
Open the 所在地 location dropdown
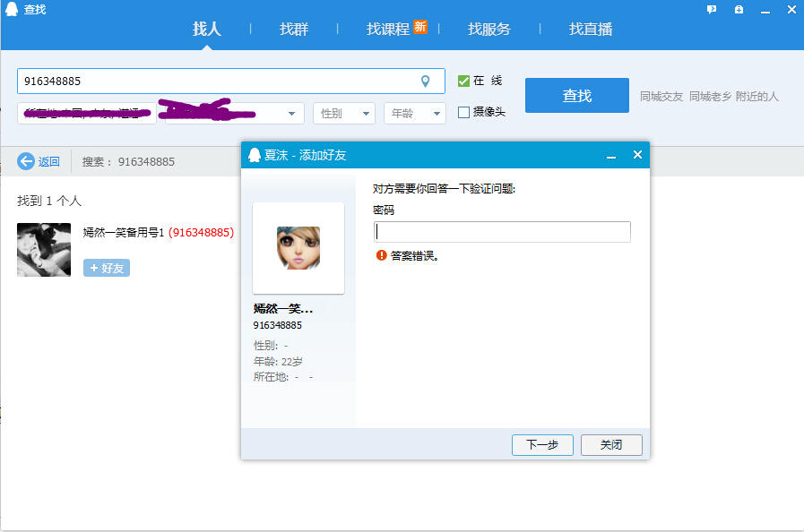(87, 113)
